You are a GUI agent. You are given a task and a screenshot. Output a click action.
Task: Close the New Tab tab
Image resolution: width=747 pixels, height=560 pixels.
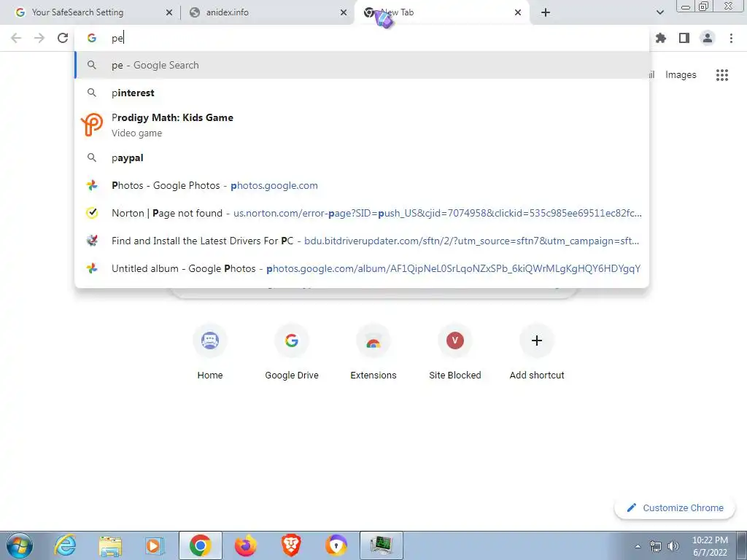pos(518,13)
